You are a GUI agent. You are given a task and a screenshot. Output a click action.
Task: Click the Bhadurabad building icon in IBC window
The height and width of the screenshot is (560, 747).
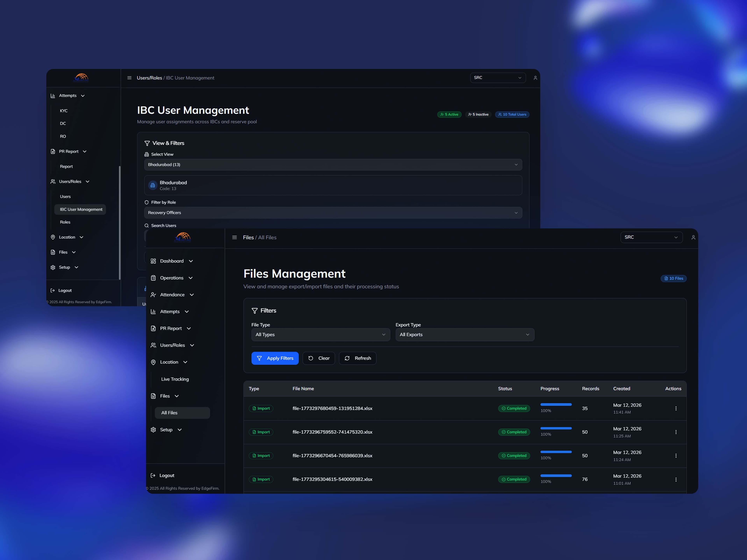click(153, 185)
